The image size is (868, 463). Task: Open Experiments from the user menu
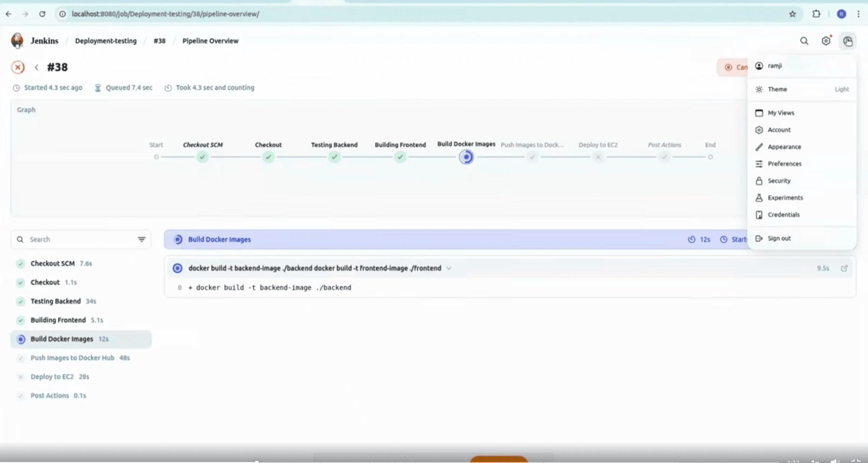pyautogui.click(x=785, y=198)
